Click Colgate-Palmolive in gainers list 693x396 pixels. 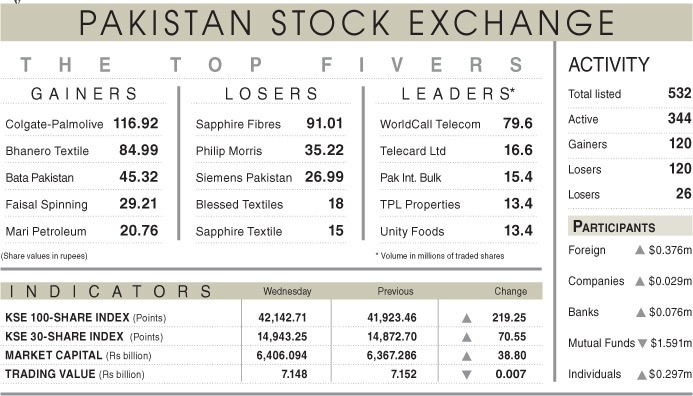coord(54,124)
